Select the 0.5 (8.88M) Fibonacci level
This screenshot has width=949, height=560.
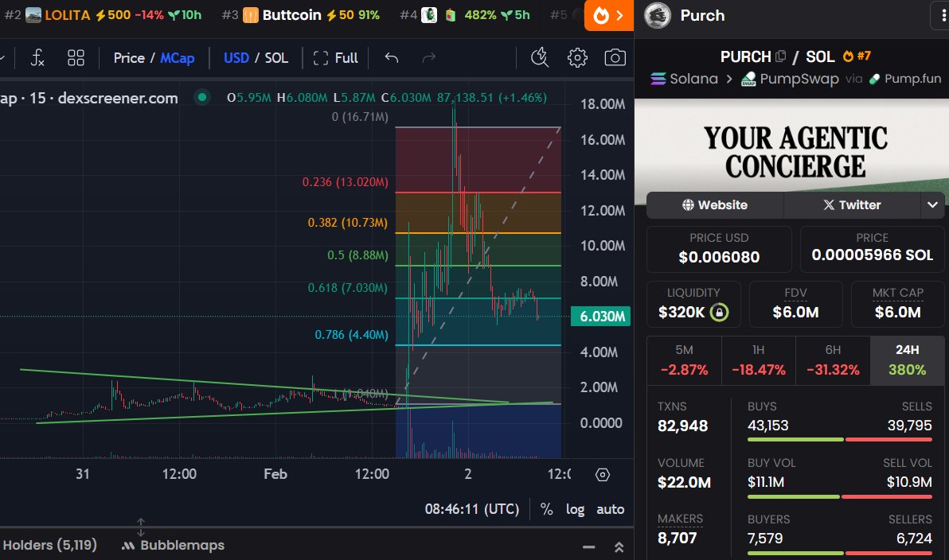coord(357,255)
